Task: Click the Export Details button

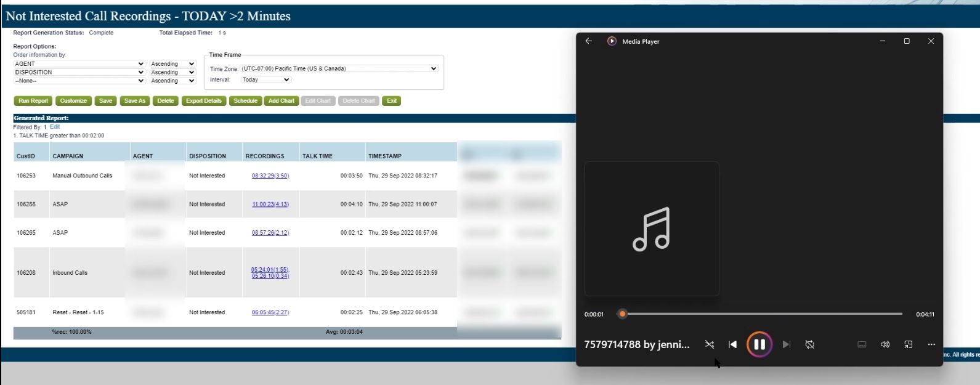Action: click(x=204, y=101)
